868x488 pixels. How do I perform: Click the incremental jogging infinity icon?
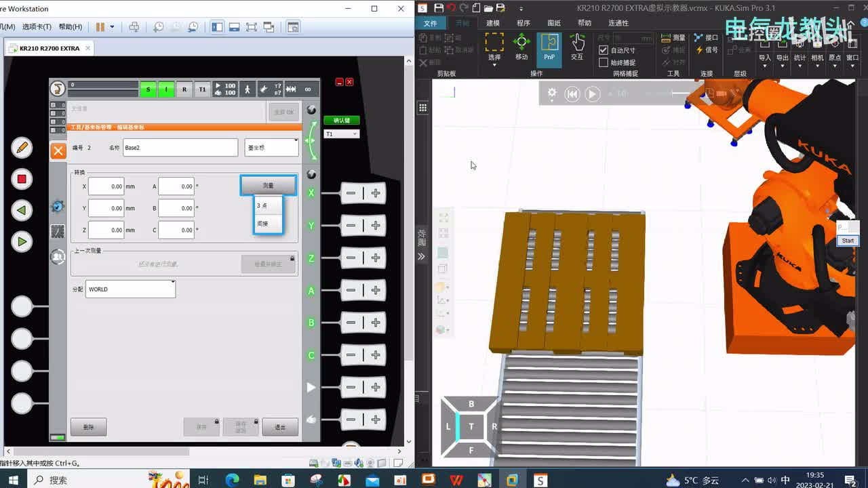tap(307, 89)
